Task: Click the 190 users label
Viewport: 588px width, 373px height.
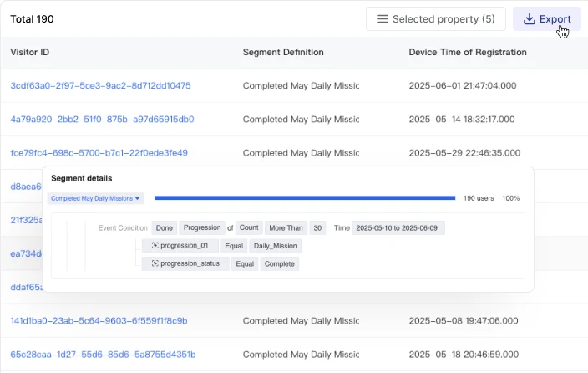Action: (479, 198)
